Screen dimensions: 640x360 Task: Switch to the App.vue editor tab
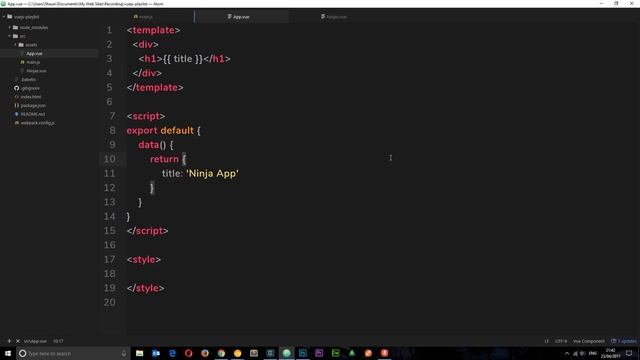(x=241, y=17)
